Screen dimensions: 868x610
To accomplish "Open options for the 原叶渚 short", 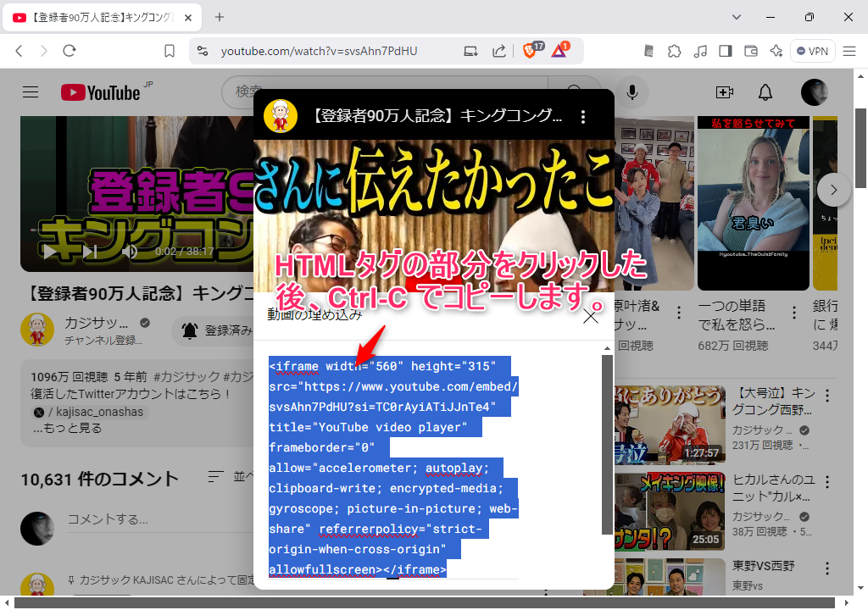I will pos(679,313).
